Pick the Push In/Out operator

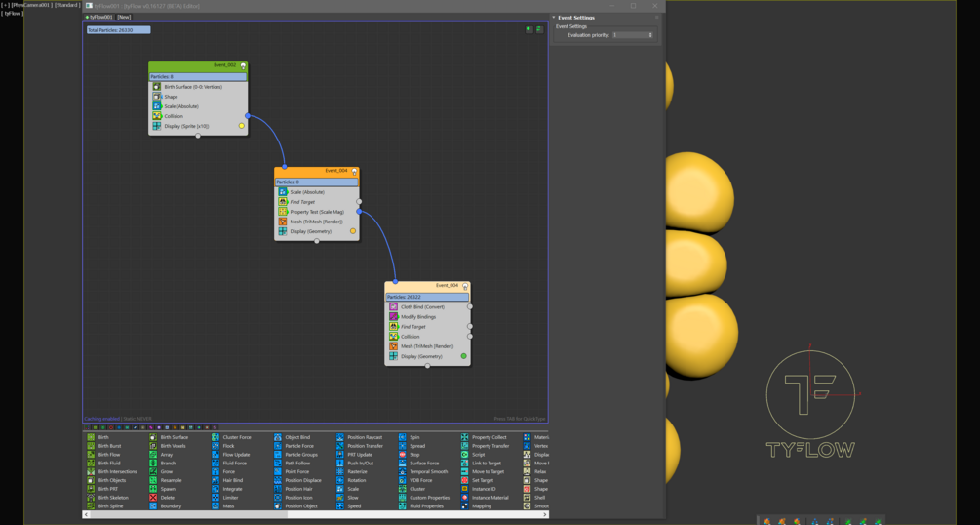click(355, 464)
